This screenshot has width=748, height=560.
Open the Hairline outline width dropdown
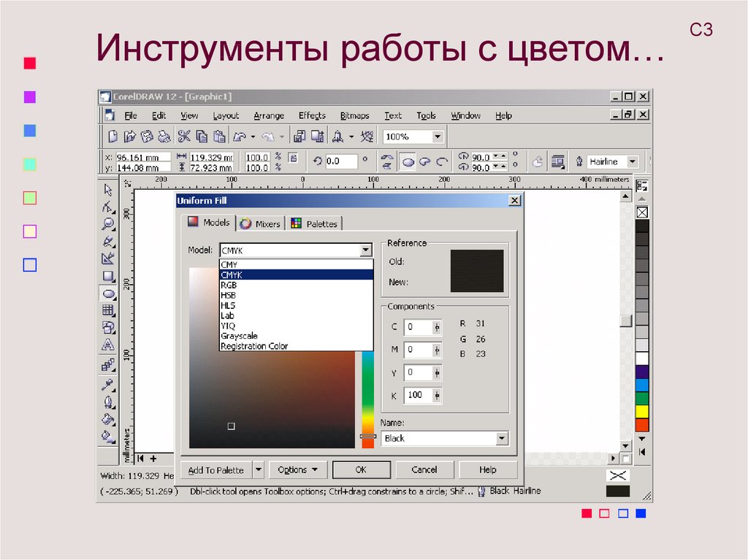[634, 161]
